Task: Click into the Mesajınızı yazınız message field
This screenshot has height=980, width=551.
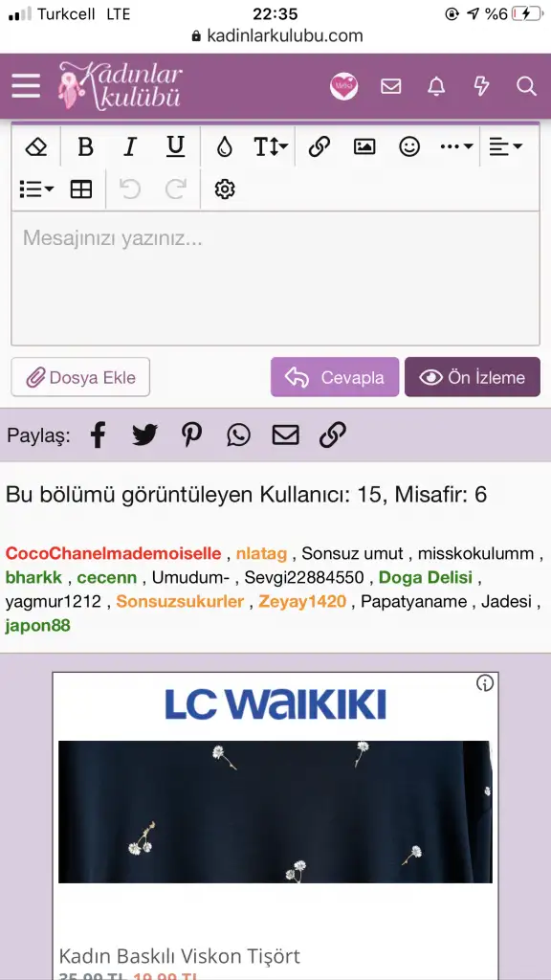Action: 275,278
